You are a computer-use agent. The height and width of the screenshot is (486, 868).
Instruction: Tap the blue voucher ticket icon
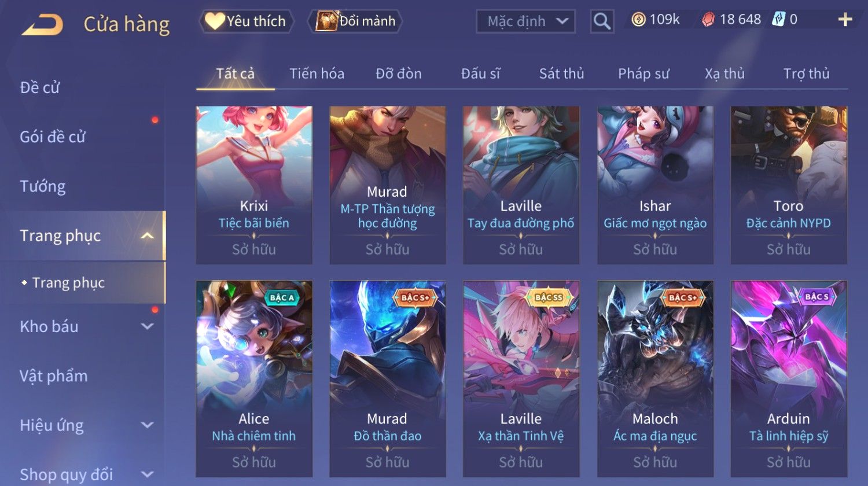point(778,20)
